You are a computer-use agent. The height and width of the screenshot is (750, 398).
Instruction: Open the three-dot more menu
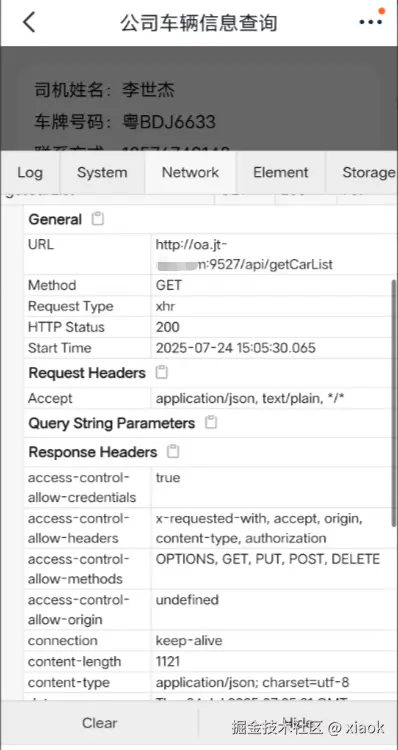371,22
